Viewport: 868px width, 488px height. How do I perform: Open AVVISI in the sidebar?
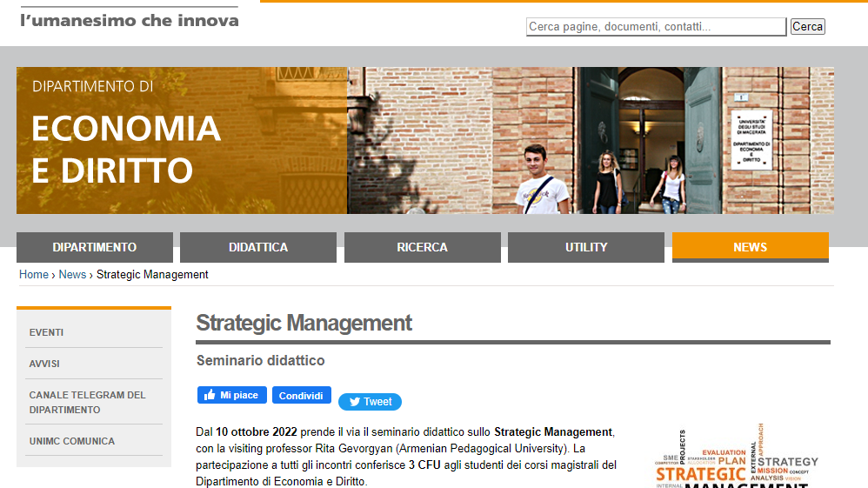tap(44, 364)
